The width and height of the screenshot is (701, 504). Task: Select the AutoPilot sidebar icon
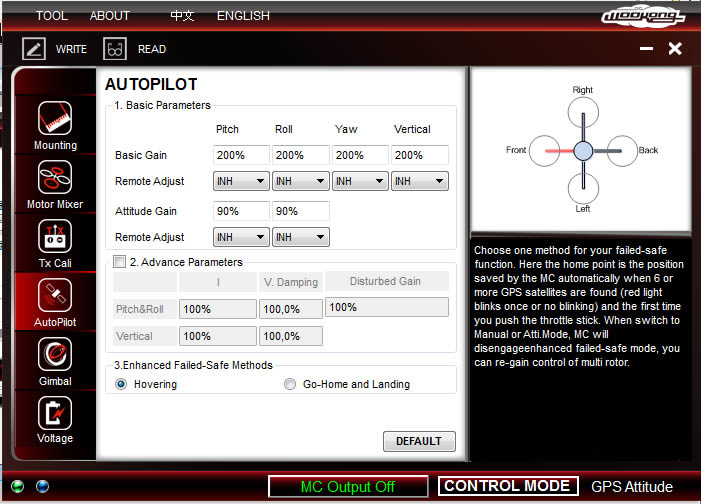tap(55, 295)
